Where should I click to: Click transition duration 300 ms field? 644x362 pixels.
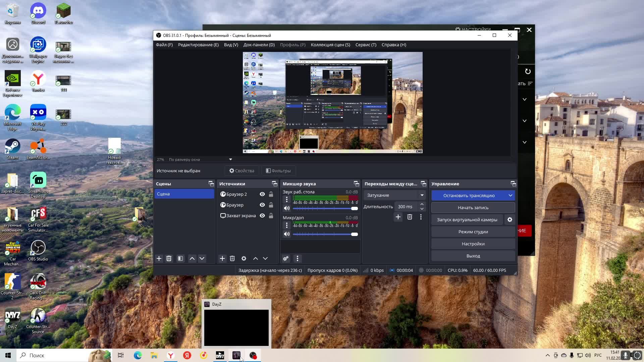pos(406,207)
